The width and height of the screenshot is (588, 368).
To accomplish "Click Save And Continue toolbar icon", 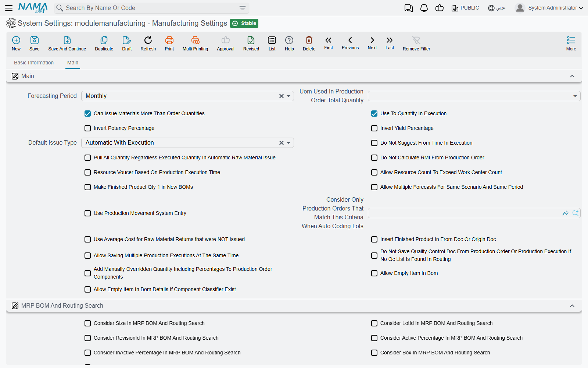I will point(67,40).
